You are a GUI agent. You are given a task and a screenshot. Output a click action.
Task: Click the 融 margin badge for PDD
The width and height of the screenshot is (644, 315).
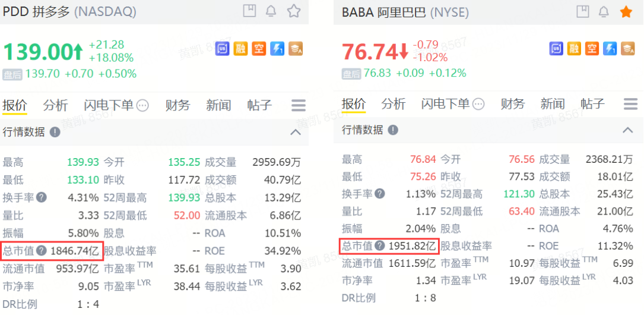point(240,49)
